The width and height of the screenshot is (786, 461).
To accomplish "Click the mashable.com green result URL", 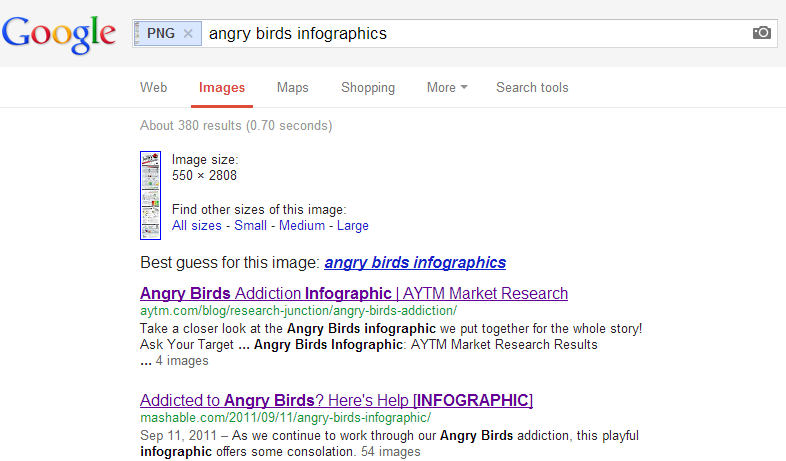I will pyautogui.click(x=285, y=417).
